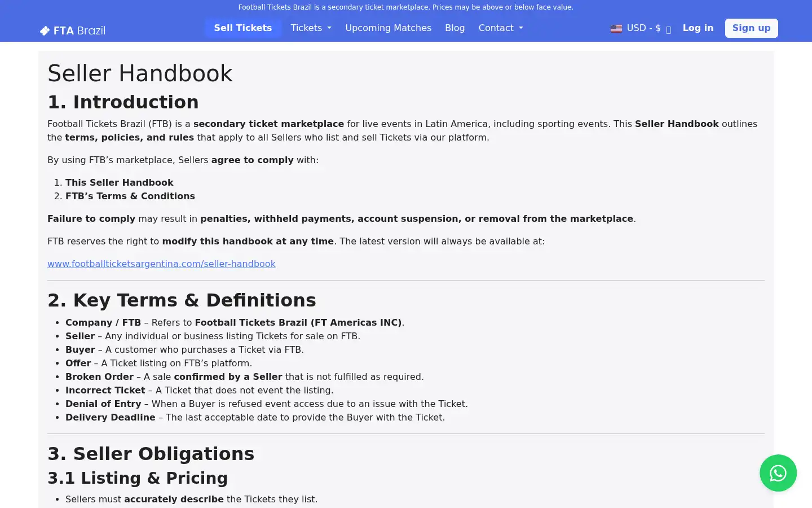
Task: Open the USD currency selector
Action: point(641,28)
